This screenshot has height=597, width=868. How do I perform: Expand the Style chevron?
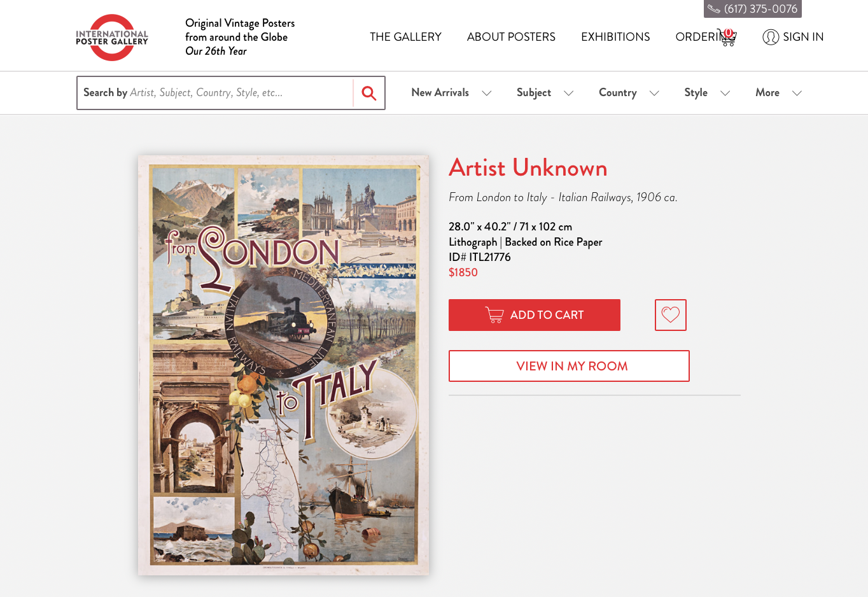click(x=725, y=93)
